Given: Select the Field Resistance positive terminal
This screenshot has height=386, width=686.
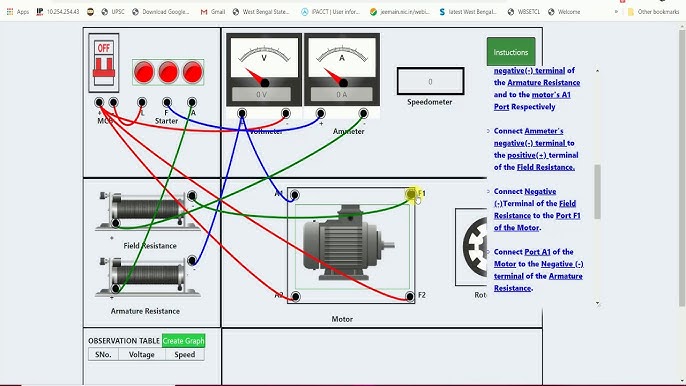Looking at the screenshot, I should click(x=116, y=223).
